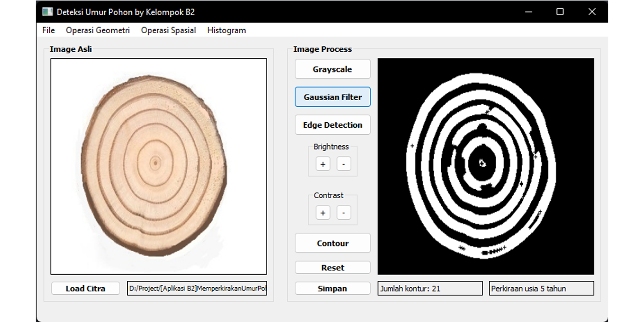Click the Perkiraan usia estimation field
Image resolution: width=644 pixels, height=322 pixels.
[541, 288]
